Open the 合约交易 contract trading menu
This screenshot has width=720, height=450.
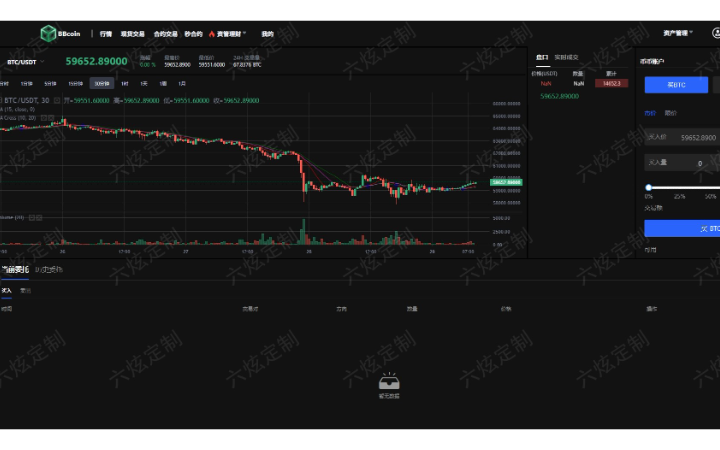coord(166,34)
